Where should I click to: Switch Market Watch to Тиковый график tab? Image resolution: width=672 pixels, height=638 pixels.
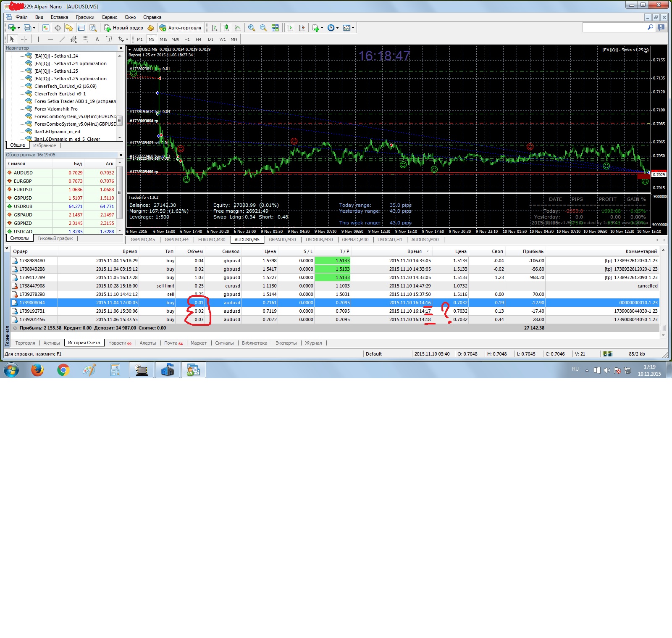tap(55, 238)
